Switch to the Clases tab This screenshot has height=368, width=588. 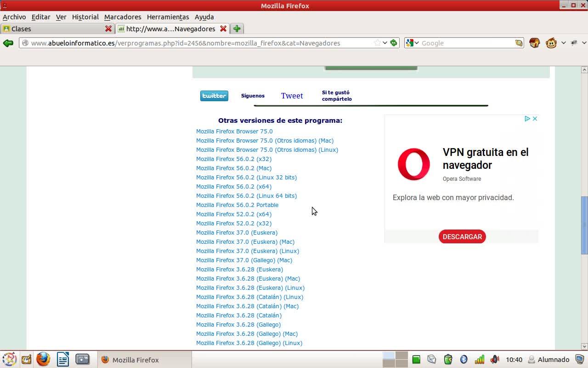(x=57, y=29)
